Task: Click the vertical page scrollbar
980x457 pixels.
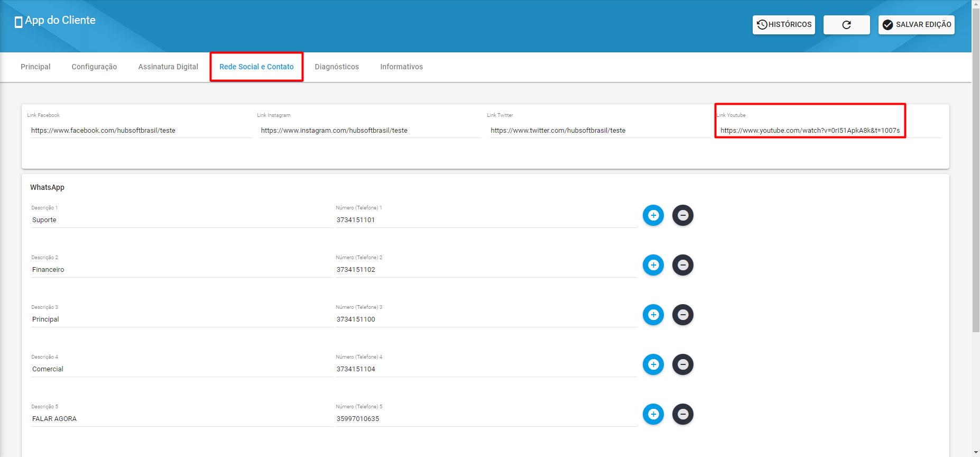Action: click(x=976, y=169)
